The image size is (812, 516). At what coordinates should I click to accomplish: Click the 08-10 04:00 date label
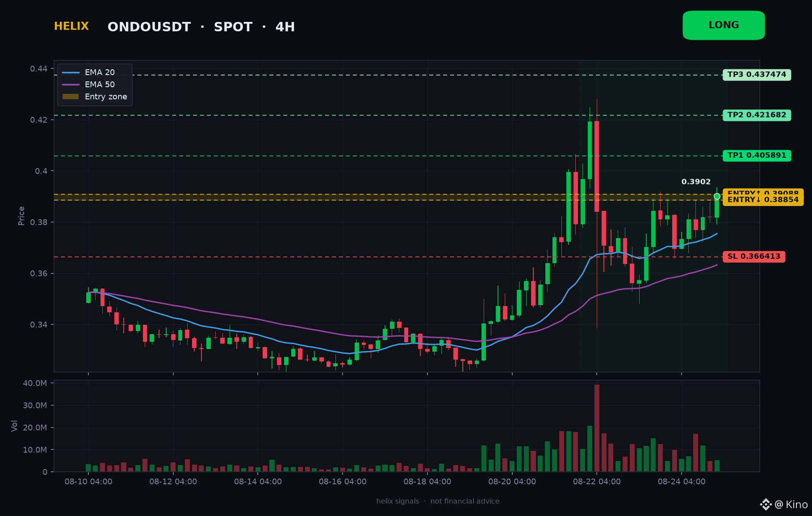[88, 482]
